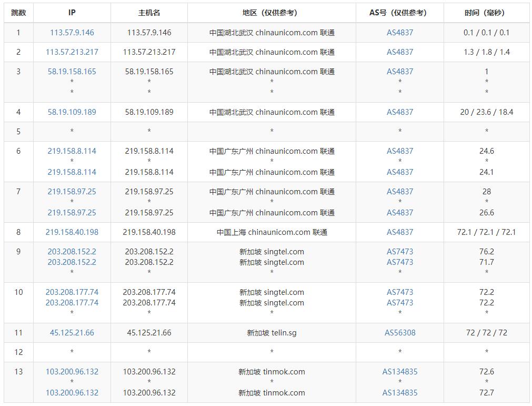
Task: Select hop 1 region 中国湖北武汉 chinaunicom.com 联通
Action: (x=272, y=33)
